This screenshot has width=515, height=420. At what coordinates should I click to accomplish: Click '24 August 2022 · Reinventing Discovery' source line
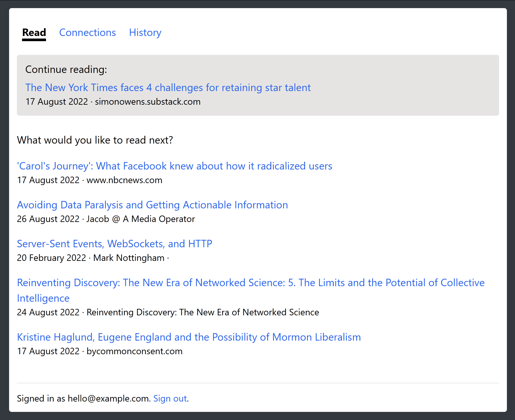point(168,312)
